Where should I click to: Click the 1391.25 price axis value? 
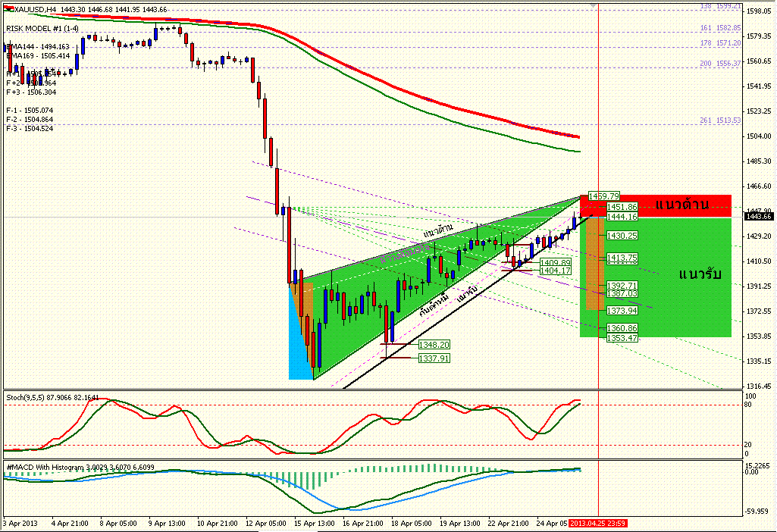tap(759, 286)
